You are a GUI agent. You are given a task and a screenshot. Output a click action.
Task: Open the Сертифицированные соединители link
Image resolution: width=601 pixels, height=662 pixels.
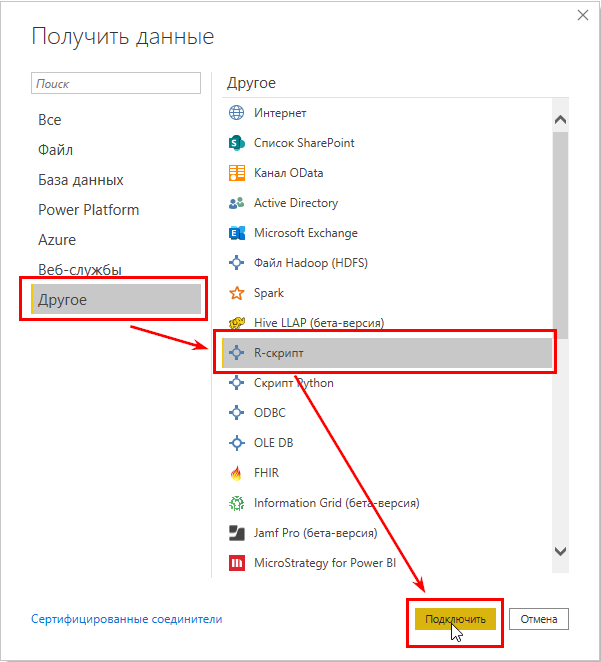(x=127, y=619)
